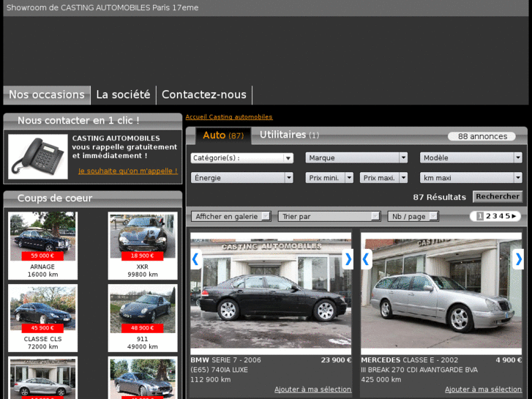
Task: Open the Prix mini. dropdown
Action: point(329,178)
